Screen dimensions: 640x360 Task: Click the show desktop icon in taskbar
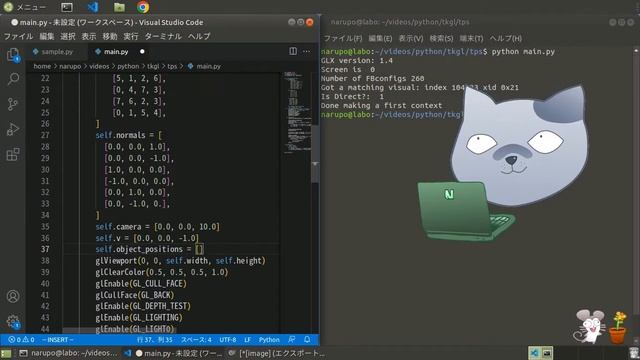(x=6, y=353)
